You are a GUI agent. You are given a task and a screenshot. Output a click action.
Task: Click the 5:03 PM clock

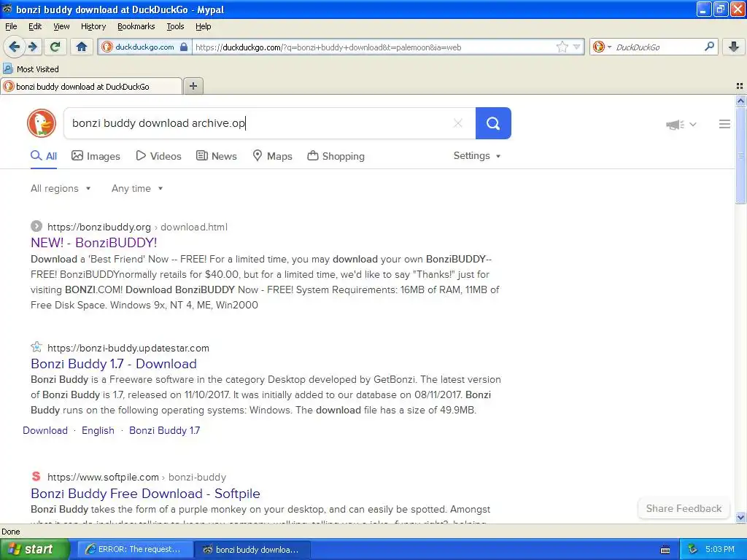[720, 550]
